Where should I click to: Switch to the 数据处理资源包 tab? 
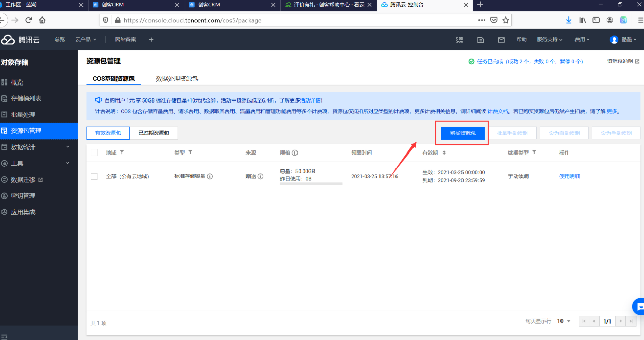(x=177, y=79)
